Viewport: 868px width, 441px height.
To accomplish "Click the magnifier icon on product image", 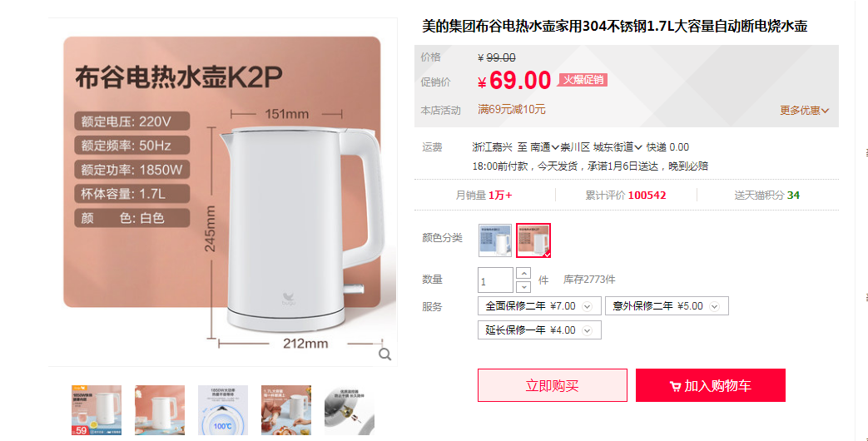I will pyautogui.click(x=384, y=354).
